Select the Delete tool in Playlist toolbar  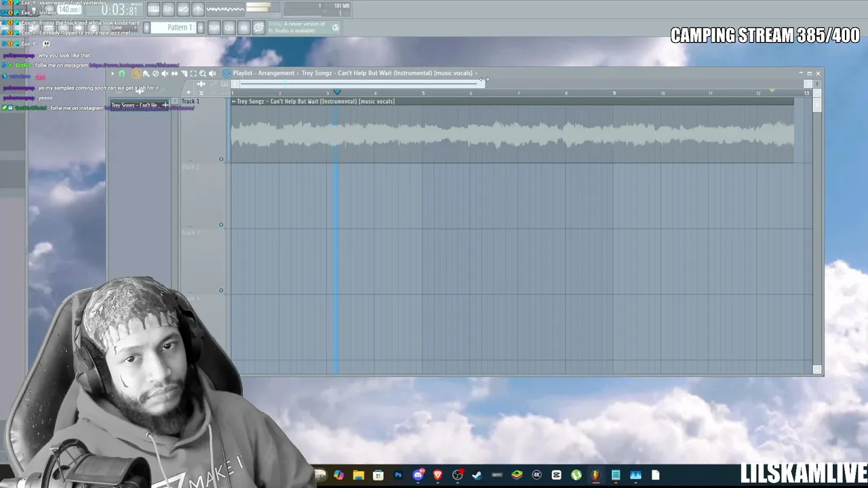[155, 73]
